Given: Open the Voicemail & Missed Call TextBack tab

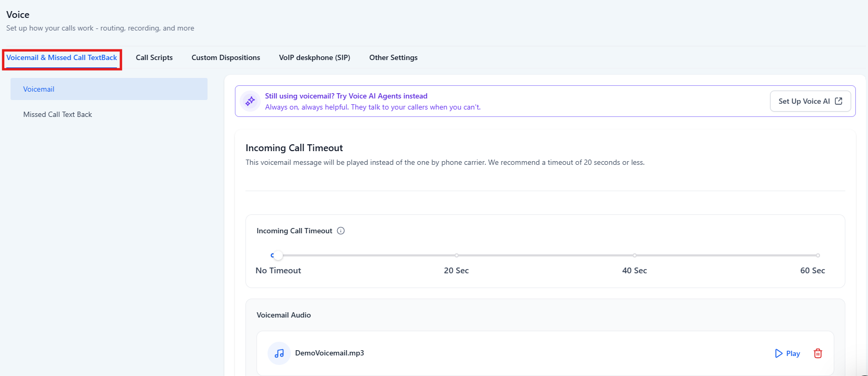Looking at the screenshot, I should (x=62, y=58).
